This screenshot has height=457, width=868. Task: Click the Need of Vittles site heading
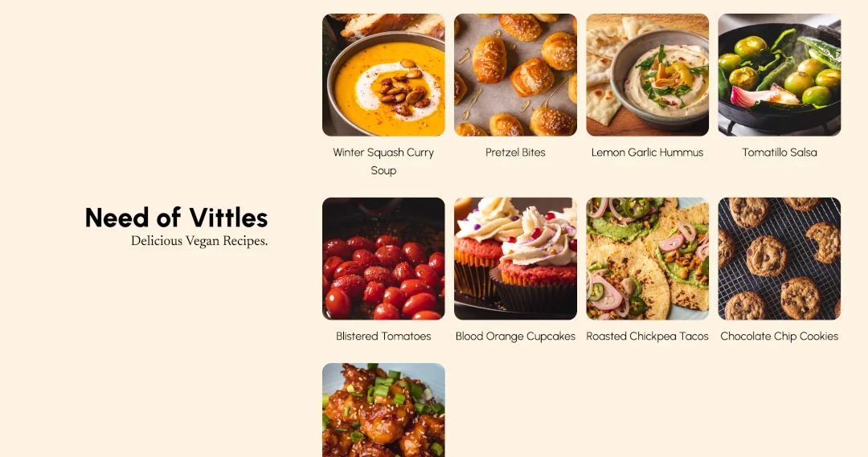pyautogui.click(x=177, y=218)
